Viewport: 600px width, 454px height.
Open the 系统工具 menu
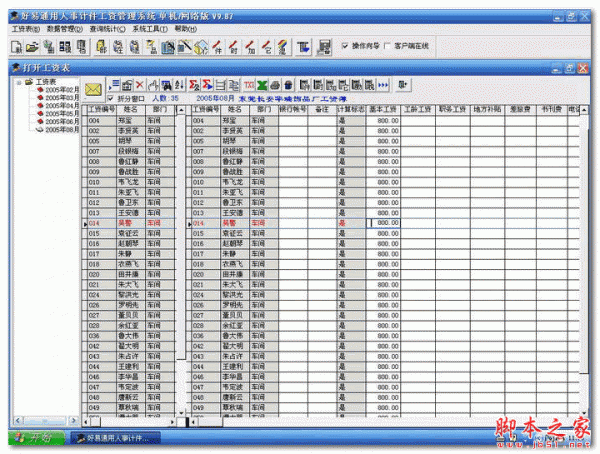[150, 29]
